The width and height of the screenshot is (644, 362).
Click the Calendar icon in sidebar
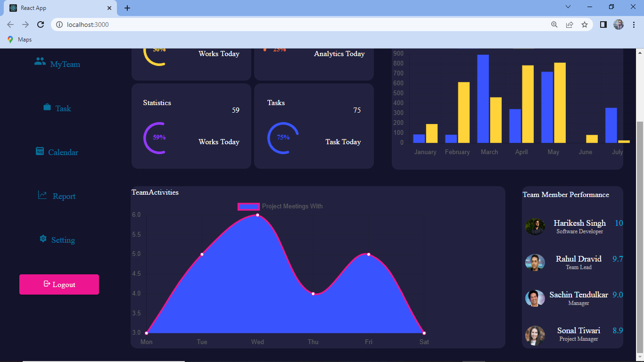(x=40, y=151)
